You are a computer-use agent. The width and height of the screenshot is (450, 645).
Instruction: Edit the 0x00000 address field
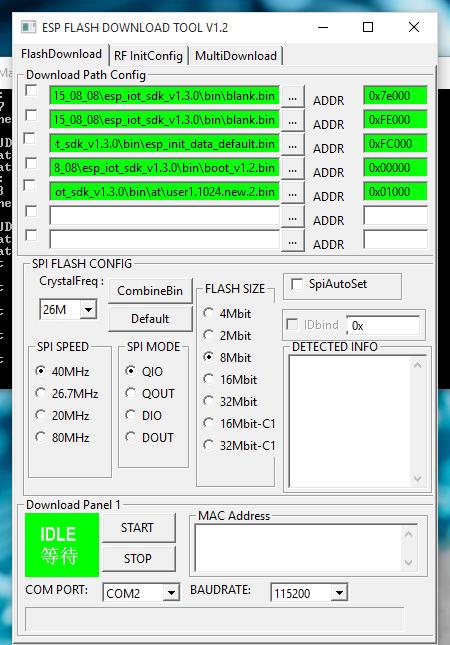coord(395,167)
